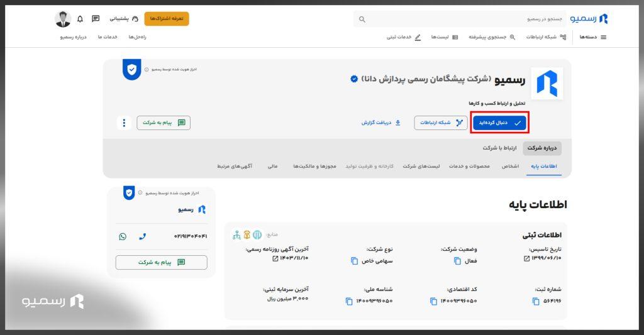Open جستجوی پیشرفته advanced search

492,37
